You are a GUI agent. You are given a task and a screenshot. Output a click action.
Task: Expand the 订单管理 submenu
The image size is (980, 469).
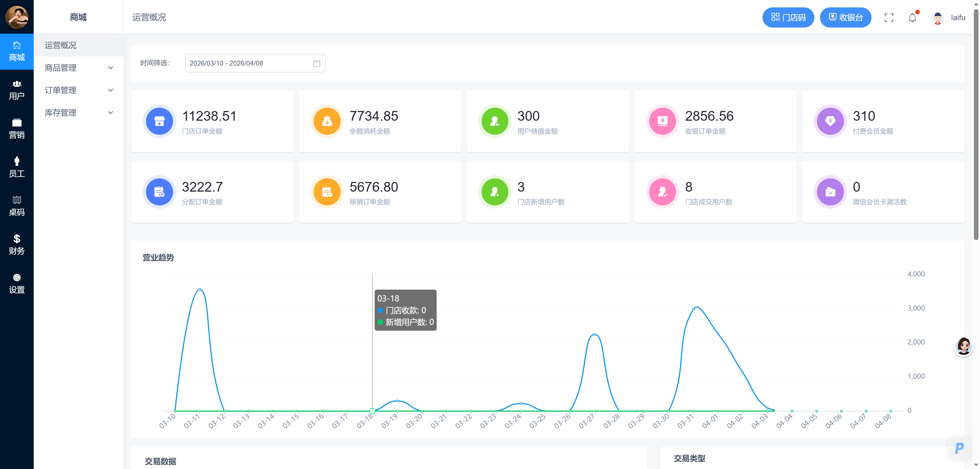pos(79,90)
